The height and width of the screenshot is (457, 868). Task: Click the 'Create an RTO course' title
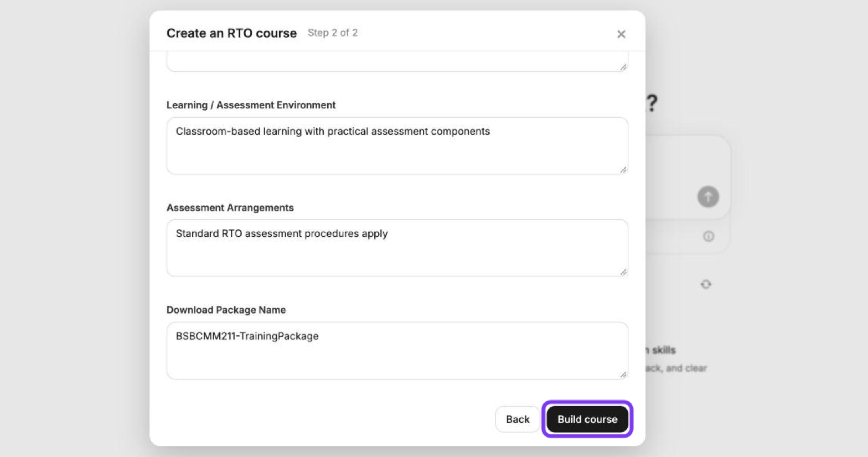[x=231, y=33]
